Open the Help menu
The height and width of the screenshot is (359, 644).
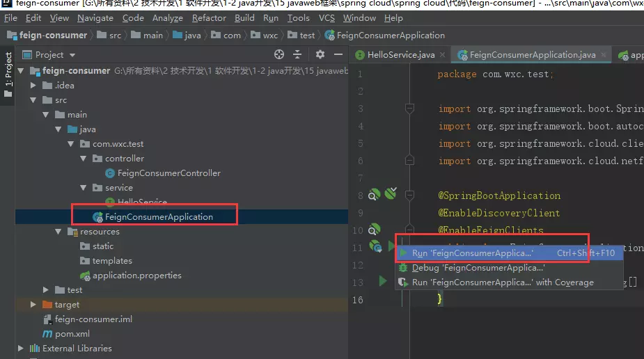[393, 18]
